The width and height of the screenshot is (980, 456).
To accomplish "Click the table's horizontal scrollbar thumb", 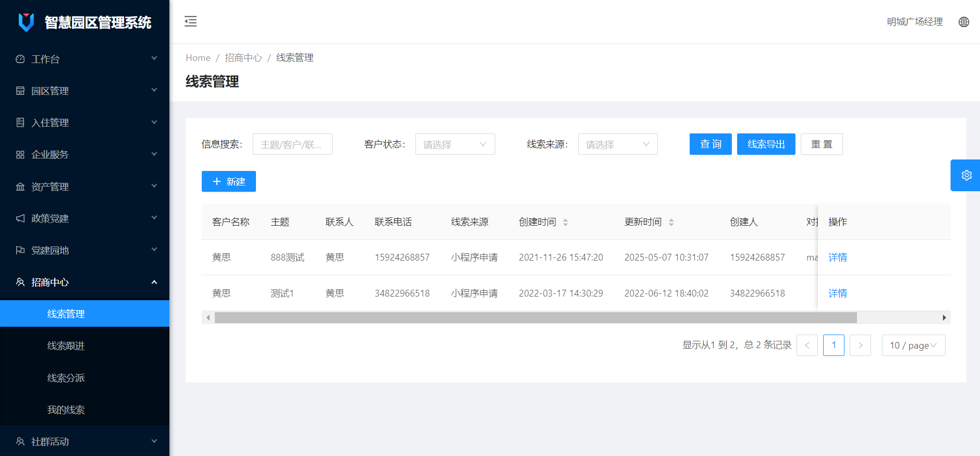I will tap(535, 317).
